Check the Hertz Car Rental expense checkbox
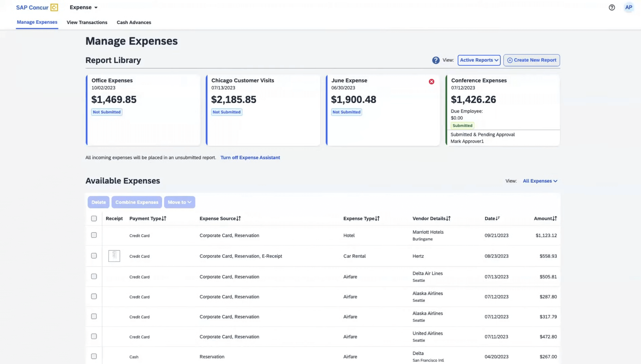Screen dimensions: 641x364 click(x=94, y=256)
